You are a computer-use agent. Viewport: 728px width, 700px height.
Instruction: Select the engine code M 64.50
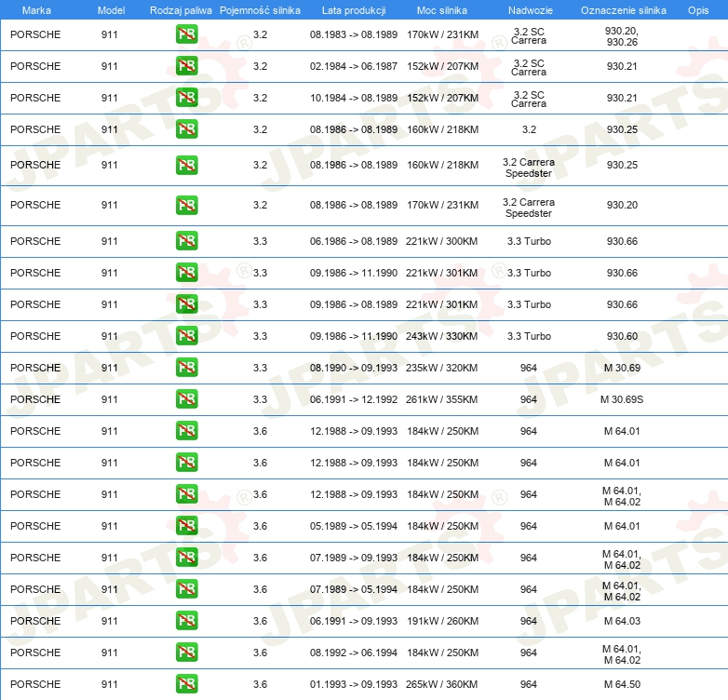pos(622,684)
